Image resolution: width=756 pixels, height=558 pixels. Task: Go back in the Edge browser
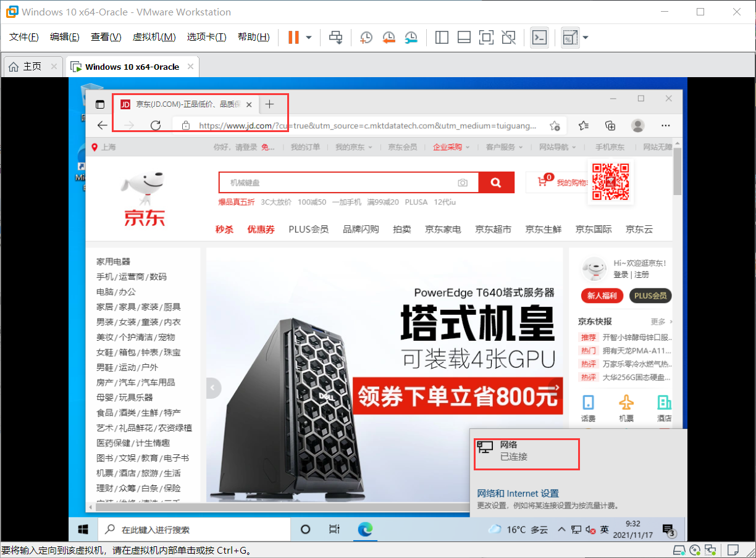(103, 125)
